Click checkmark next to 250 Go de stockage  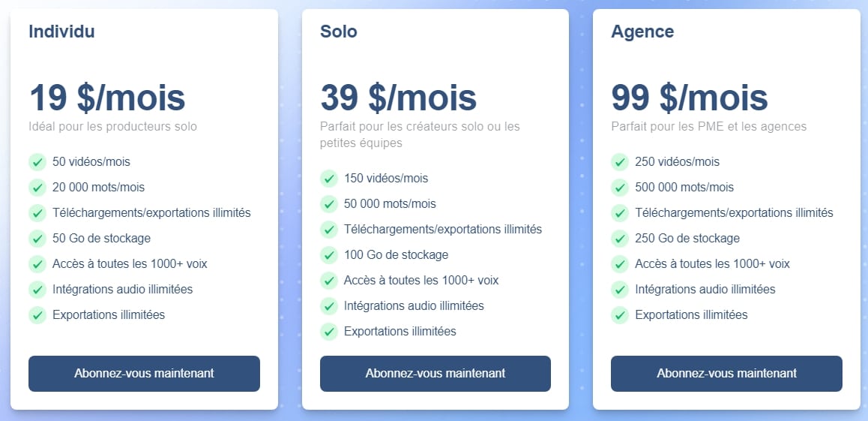pos(620,239)
